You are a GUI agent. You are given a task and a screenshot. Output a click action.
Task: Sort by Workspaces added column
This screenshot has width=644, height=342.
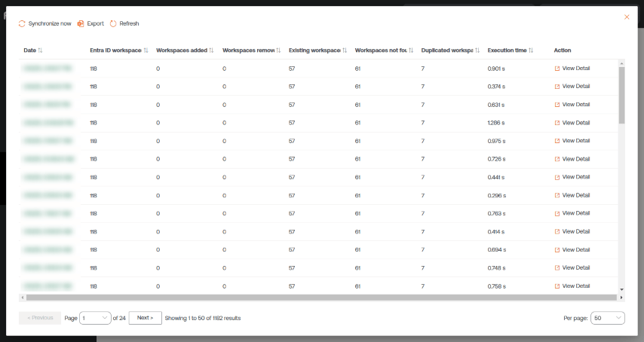(211, 50)
